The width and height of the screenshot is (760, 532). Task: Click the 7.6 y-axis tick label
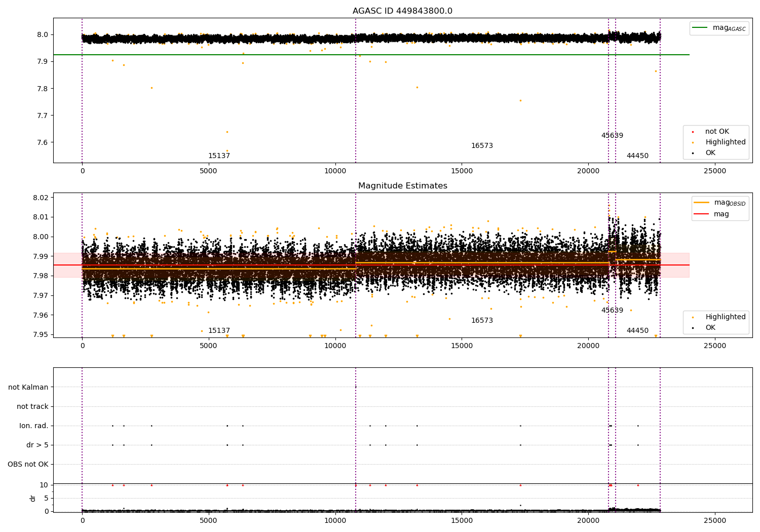point(42,142)
